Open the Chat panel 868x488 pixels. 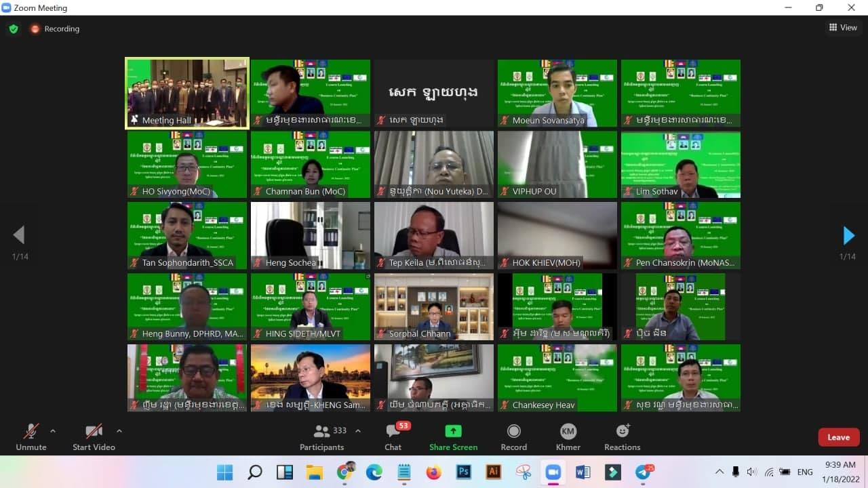pyautogui.click(x=393, y=437)
